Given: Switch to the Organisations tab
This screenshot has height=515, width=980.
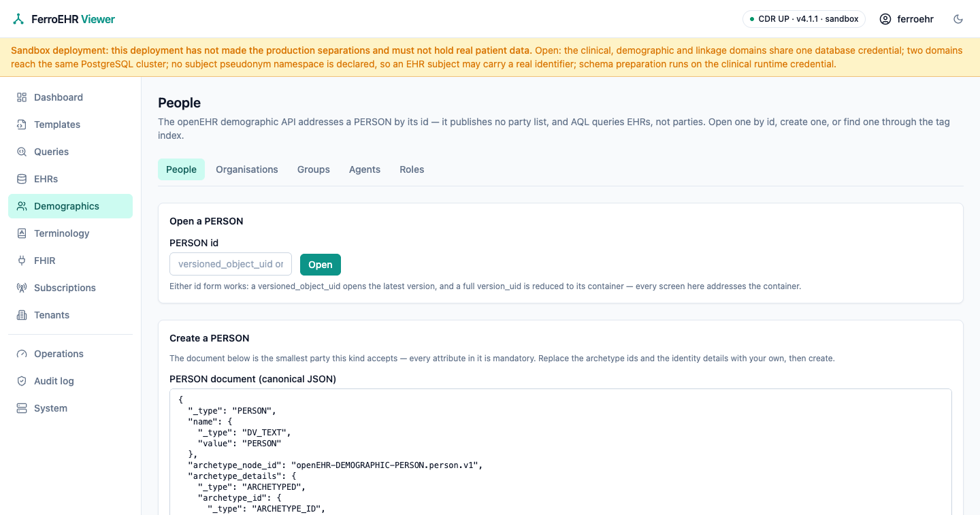Looking at the screenshot, I should pyautogui.click(x=247, y=169).
